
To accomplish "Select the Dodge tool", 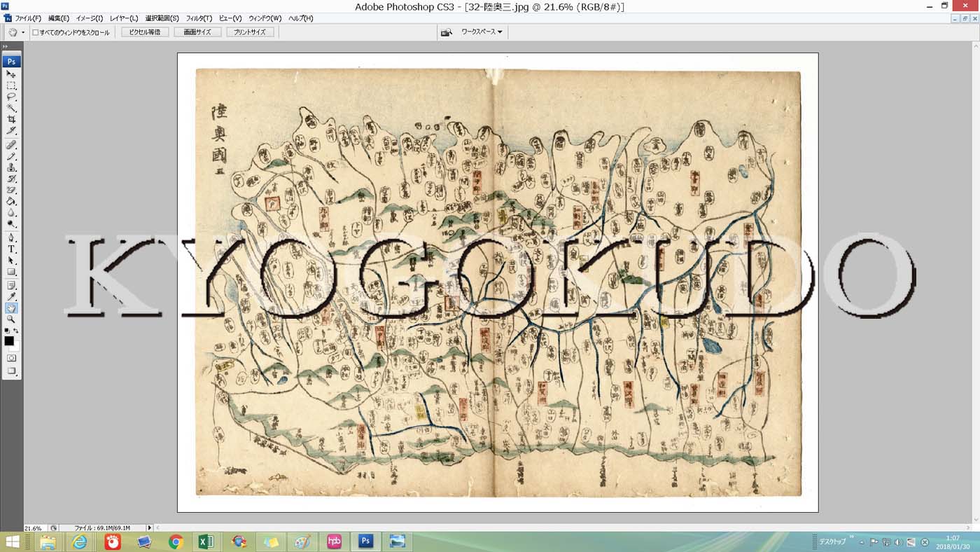I will pyautogui.click(x=11, y=223).
